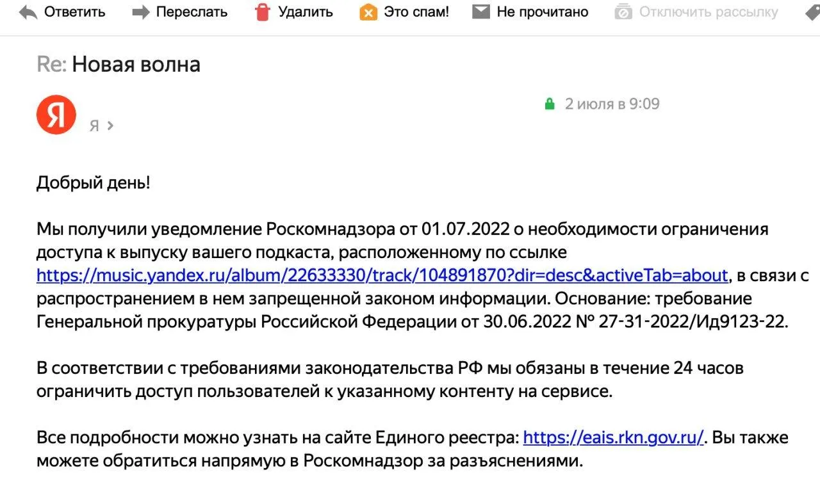Image resolution: width=820 pixels, height=504 pixels.
Task: Open the music.yandex.ru album track link
Action: pyautogui.click(x=382, y=275)
